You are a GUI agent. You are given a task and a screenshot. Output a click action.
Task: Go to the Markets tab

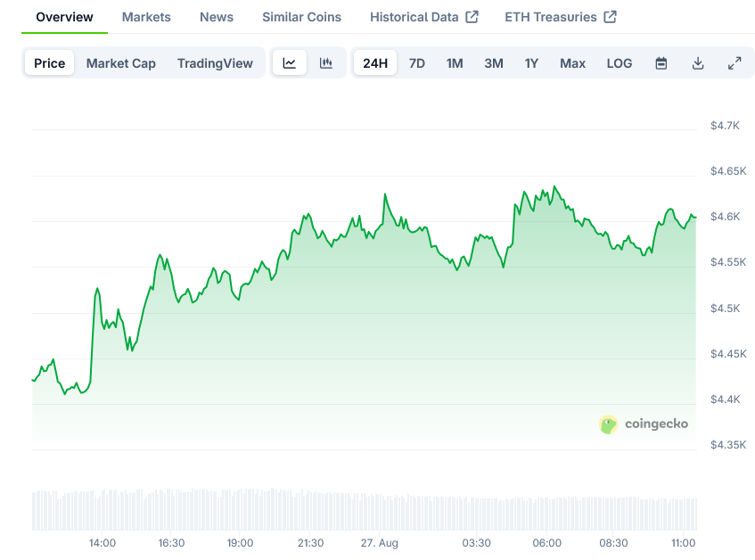146,17
